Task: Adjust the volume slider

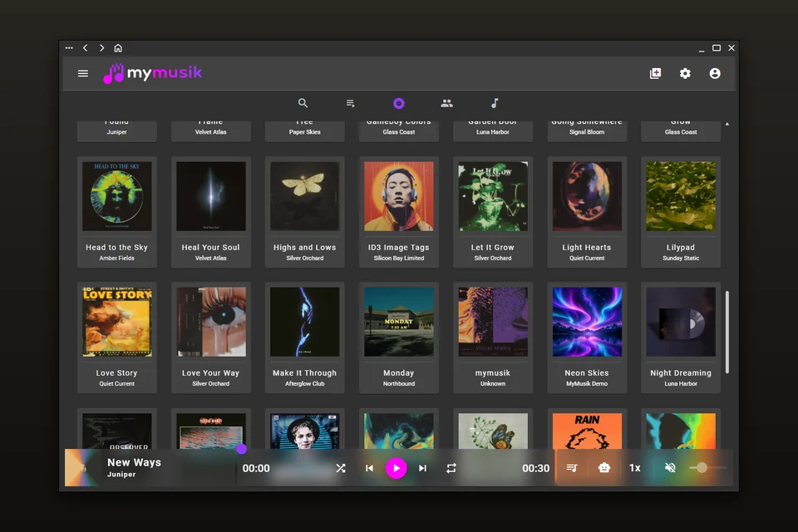Action: click(x=708, y=468)
